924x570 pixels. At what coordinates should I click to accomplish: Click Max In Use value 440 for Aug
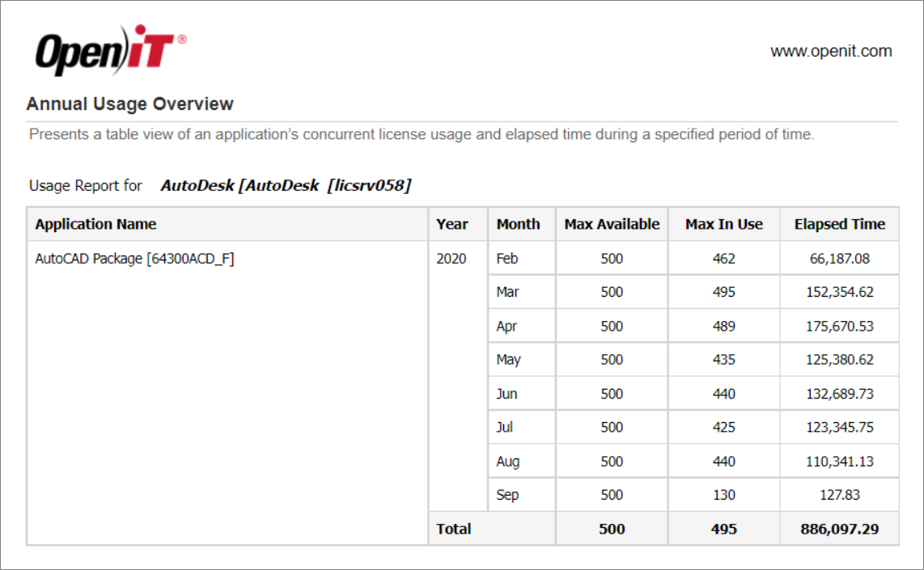point(723,461)
